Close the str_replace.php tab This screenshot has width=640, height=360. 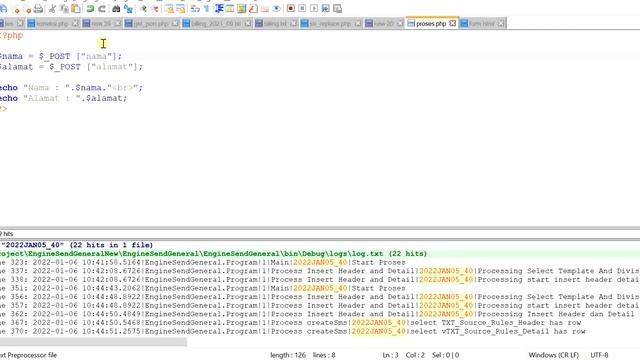pyautogui.click(x=358, y=24)
